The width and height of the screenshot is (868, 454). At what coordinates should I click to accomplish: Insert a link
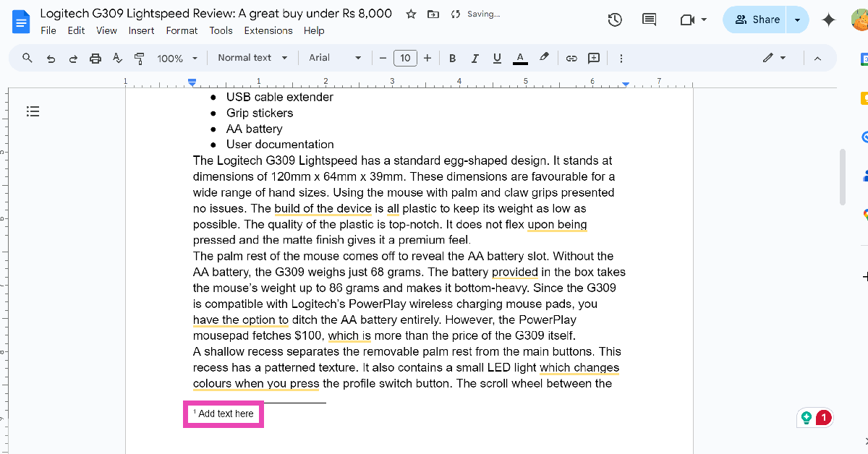571,58
